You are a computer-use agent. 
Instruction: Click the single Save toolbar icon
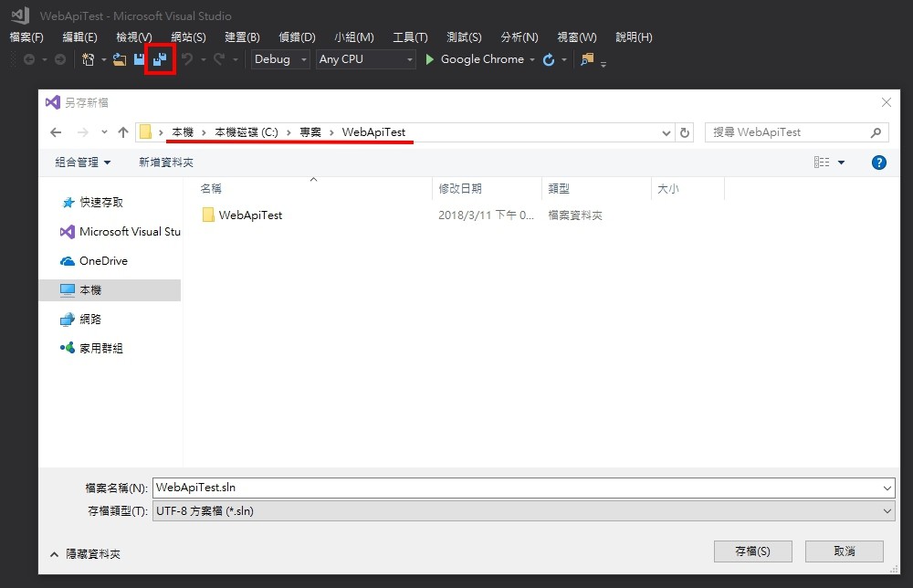139,59
